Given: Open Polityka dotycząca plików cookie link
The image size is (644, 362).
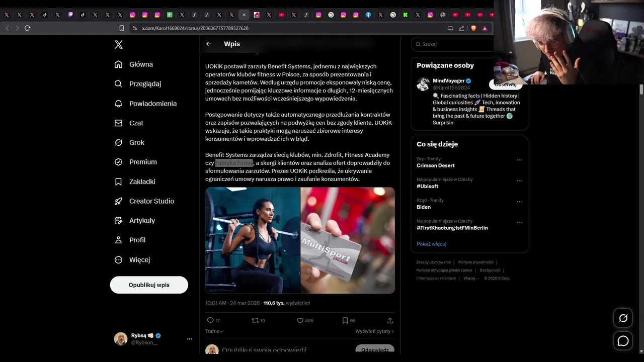Looking at the screenshot, I should pos(444,270).
